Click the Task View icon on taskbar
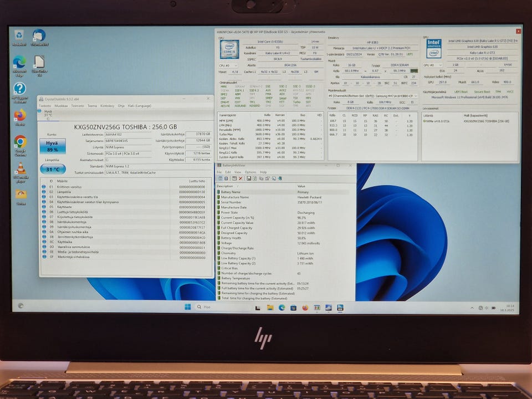This screenshot has height=399, width=532. tap(258, 308)
